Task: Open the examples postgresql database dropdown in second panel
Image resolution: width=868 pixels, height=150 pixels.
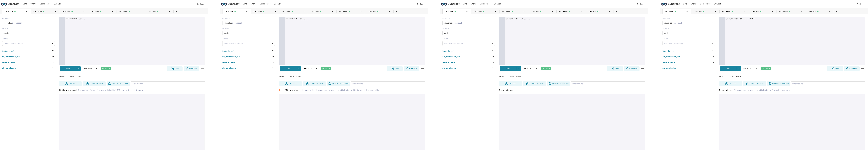Action: tap(248, 23)
